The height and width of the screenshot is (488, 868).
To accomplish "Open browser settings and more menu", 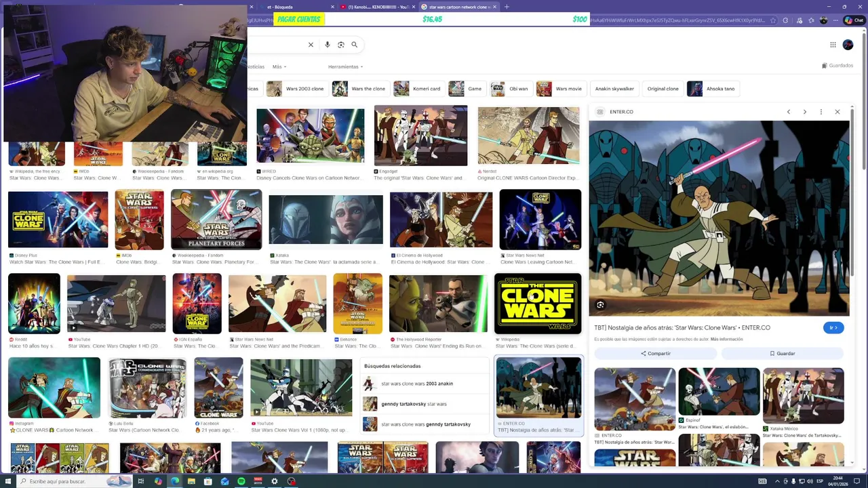I will (x=835, y=20).
